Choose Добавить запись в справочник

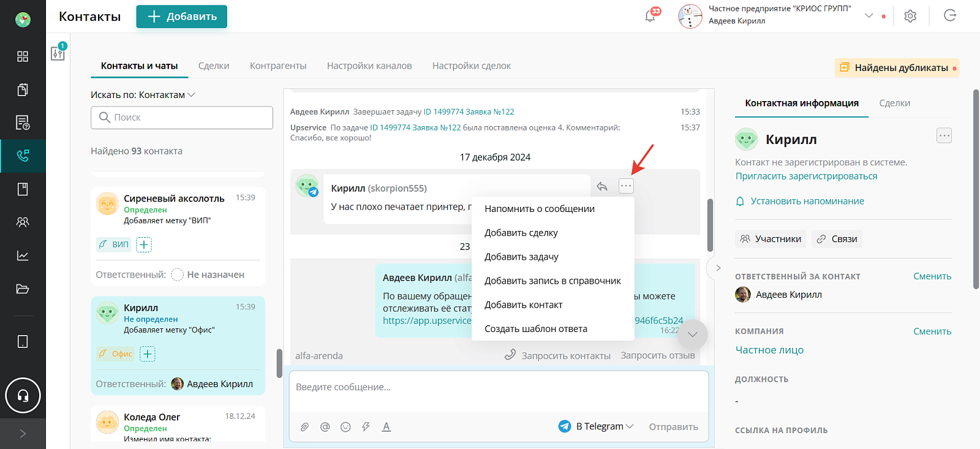pyautogui.click(x=552, y=281)
